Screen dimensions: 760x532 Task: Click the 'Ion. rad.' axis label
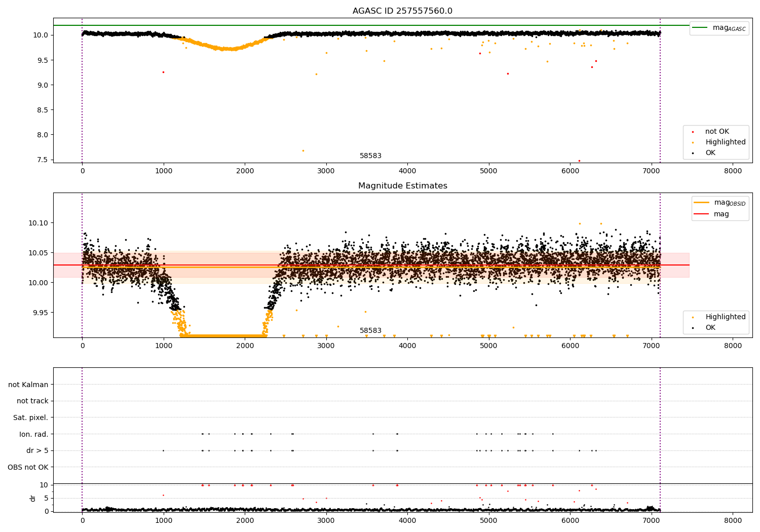34,434
